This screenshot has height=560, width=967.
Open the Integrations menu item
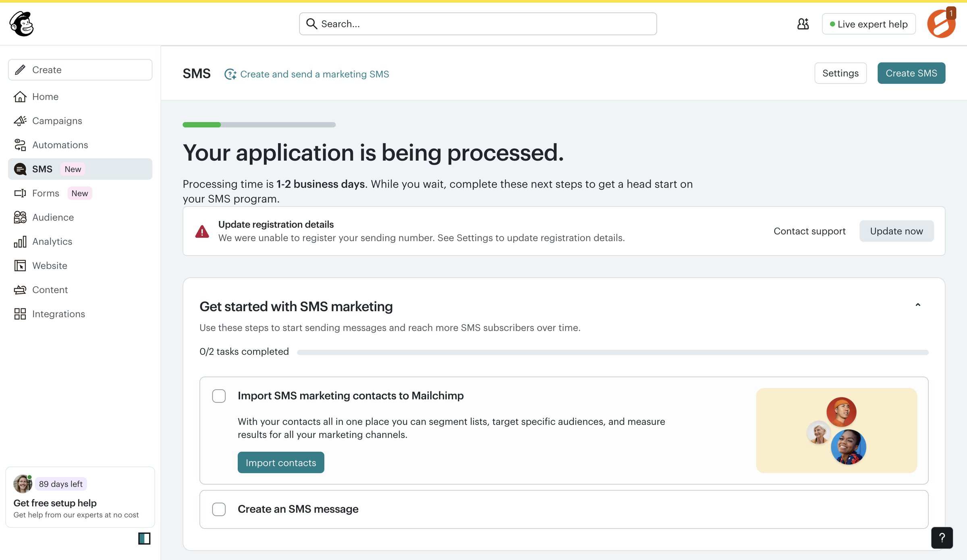click(x=80, y=314)
